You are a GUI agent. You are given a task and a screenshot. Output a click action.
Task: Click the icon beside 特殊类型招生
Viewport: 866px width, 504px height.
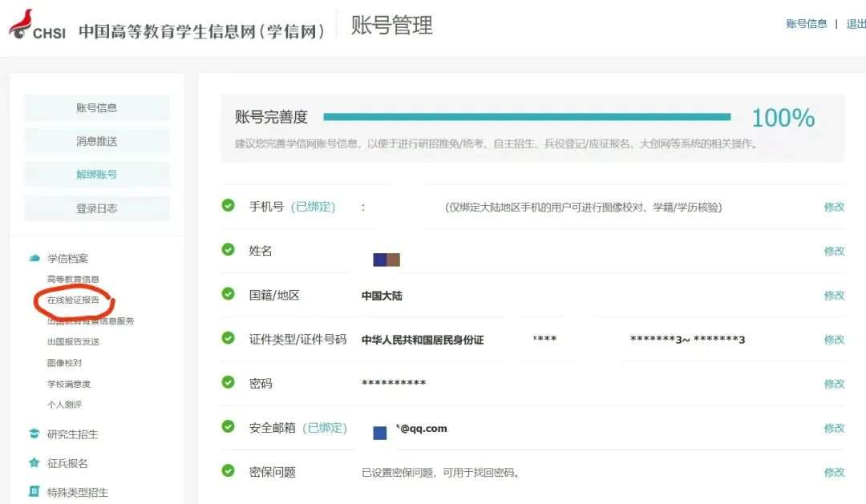pos(34,491)
